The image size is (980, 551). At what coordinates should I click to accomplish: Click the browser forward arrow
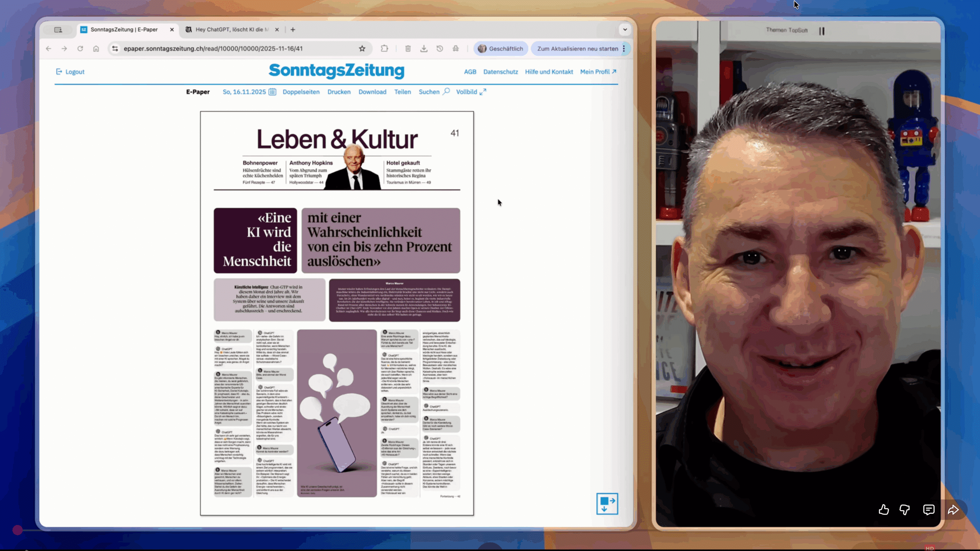[x=64, y=49]
